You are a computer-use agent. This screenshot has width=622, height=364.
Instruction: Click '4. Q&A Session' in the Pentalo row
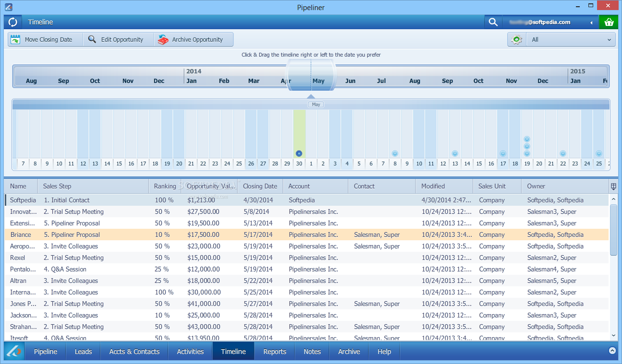[x=65, y=269]
